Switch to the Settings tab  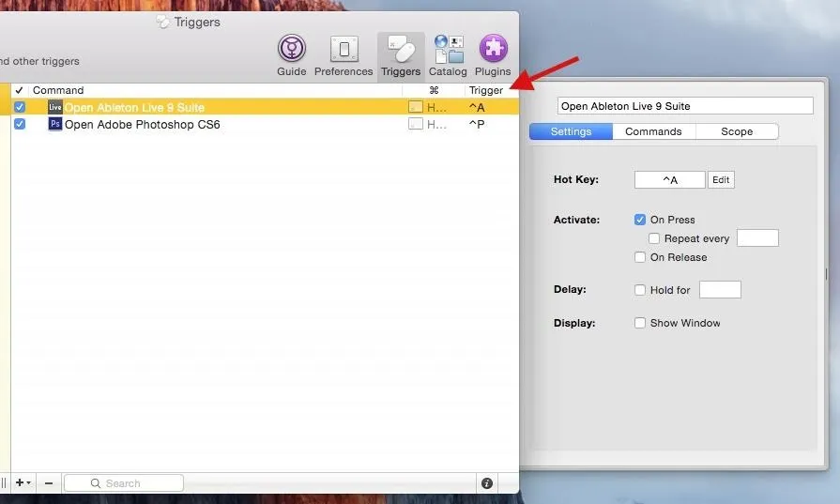click(x=571, y=131)
